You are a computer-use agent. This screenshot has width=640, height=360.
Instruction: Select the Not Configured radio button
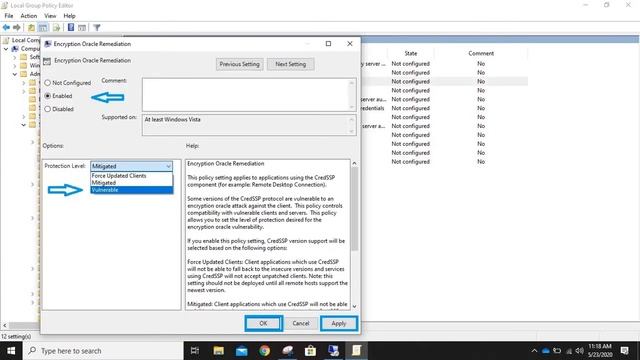tap(48, 83)
